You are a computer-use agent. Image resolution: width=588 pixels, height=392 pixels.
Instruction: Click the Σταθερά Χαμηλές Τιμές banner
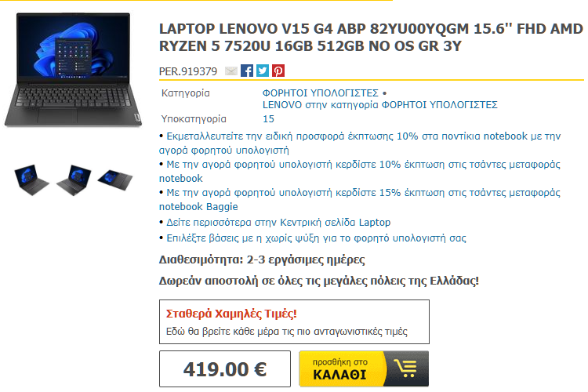pyautogui.click(x=294, y=322)
